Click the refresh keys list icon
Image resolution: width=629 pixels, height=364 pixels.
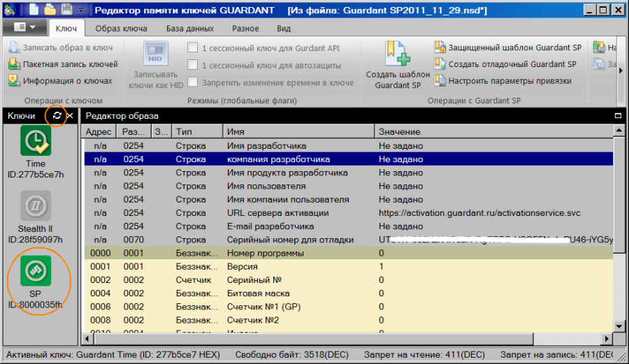coord(57,115)
